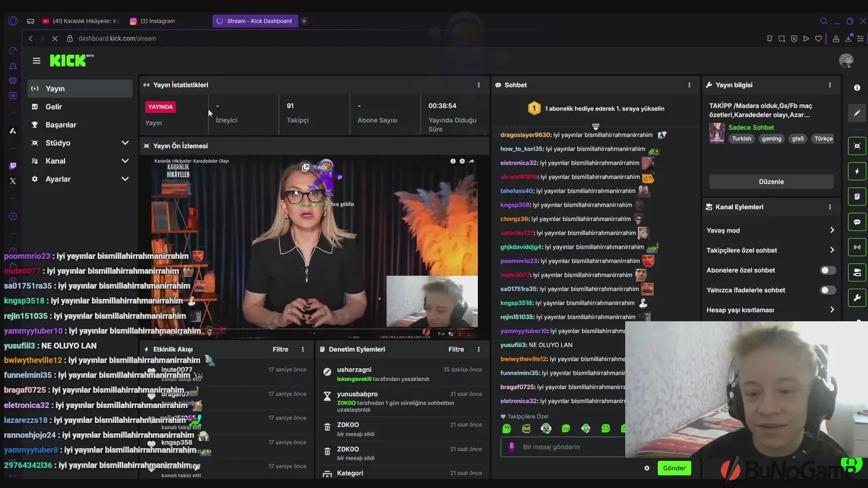Switch to the Karanlık Hikâyeler YouTube tab

(80, 21)
